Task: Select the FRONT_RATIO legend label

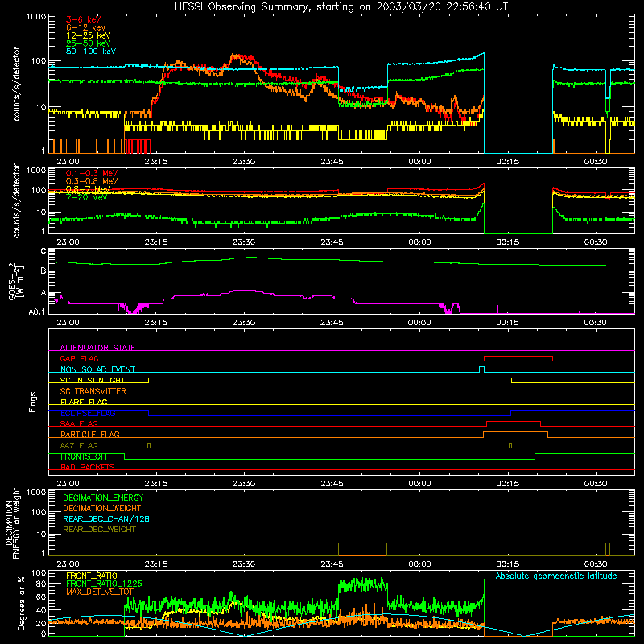Action: click(92, 576)
